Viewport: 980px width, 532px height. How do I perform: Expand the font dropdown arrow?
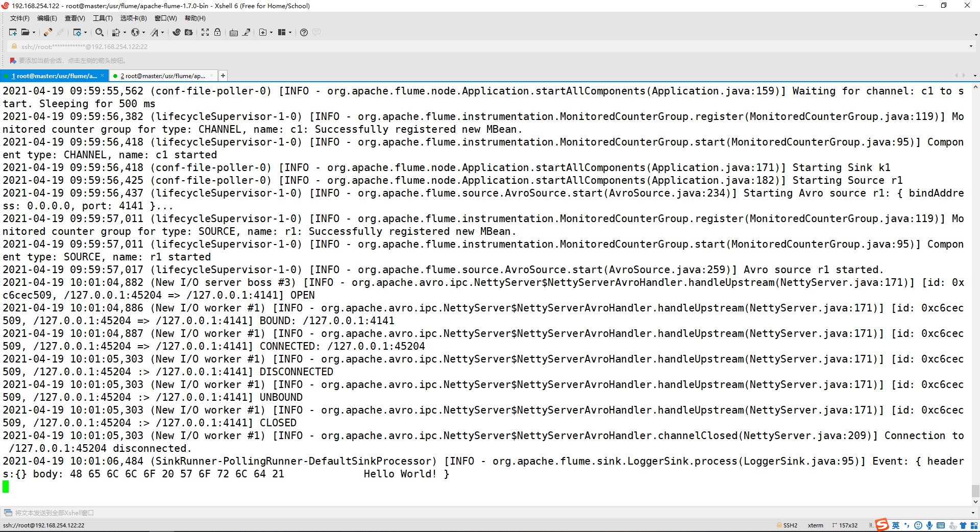tap(163, 32)
